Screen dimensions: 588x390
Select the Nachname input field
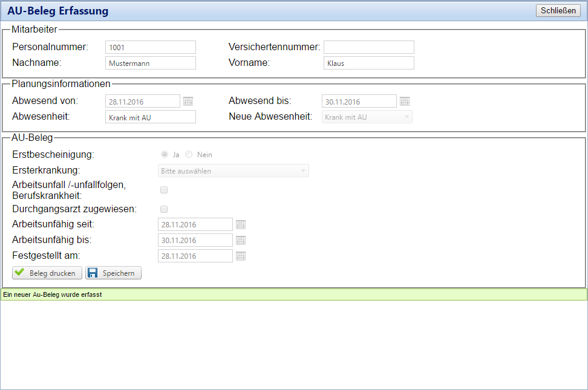(151, 63)
